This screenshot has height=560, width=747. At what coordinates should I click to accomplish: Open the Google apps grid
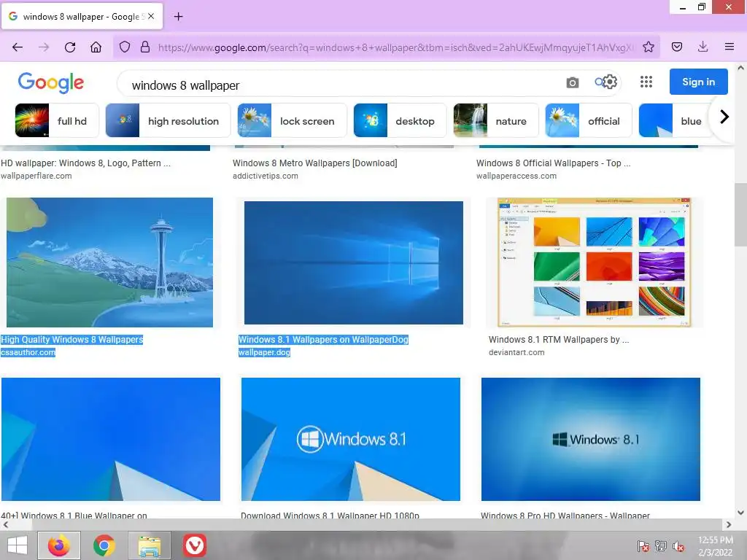coord(646,82)
